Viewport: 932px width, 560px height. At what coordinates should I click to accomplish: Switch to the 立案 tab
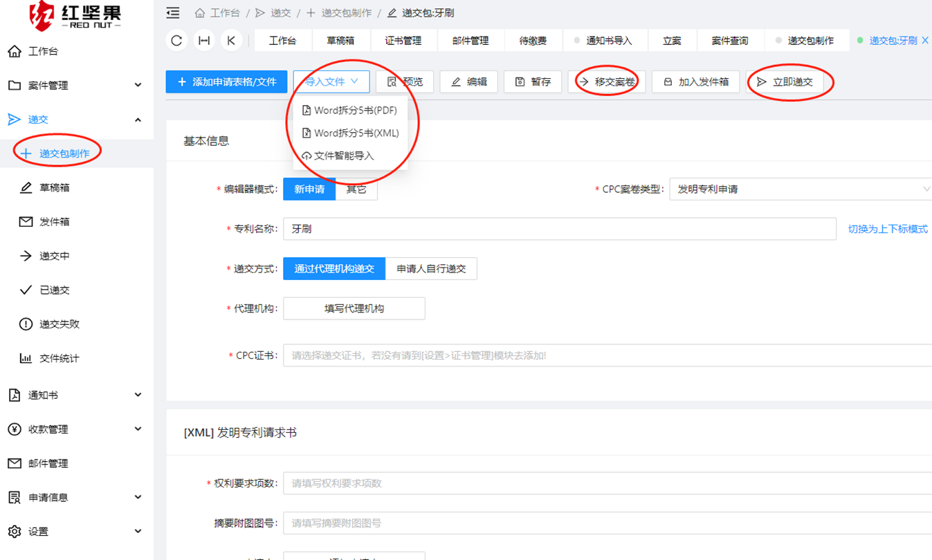pyautogui.click(x=672, y=41)
